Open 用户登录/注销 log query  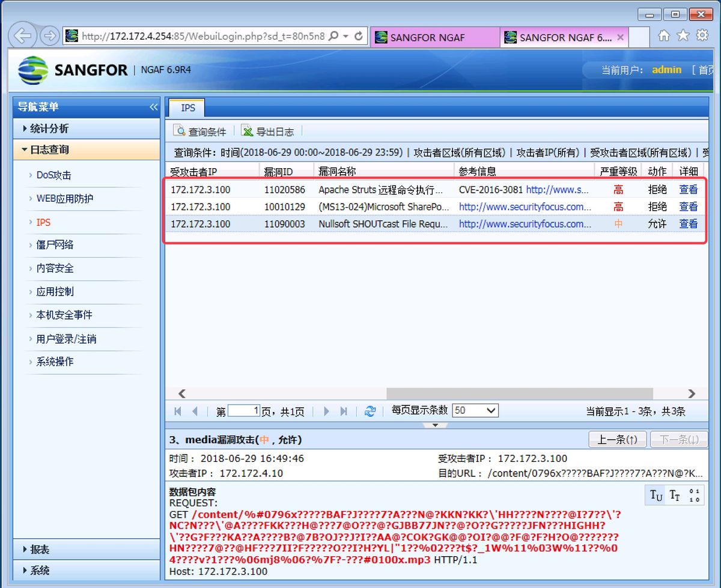66,339
